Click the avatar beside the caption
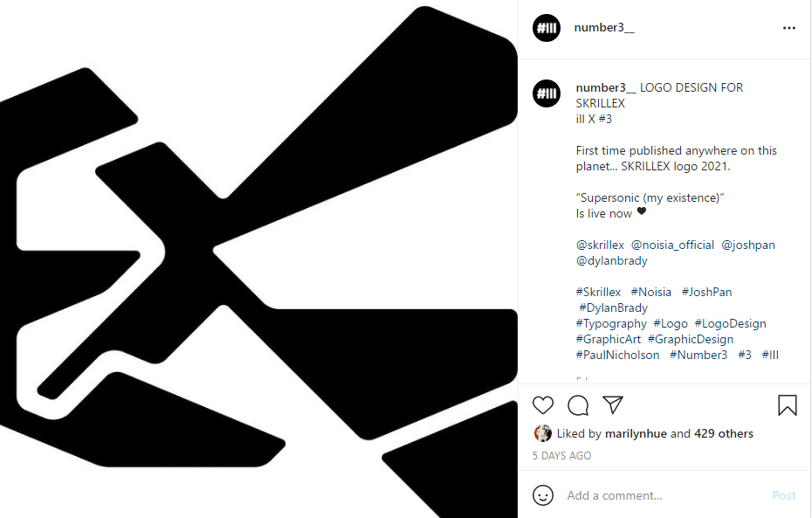812x518 pixels. [547, 93]
